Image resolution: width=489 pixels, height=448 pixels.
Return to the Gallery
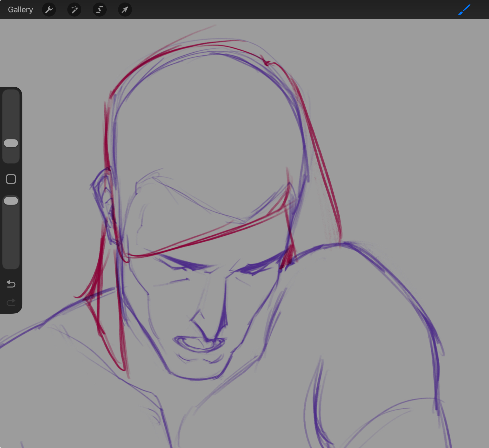pyautogui.click(x=20, y=10)
